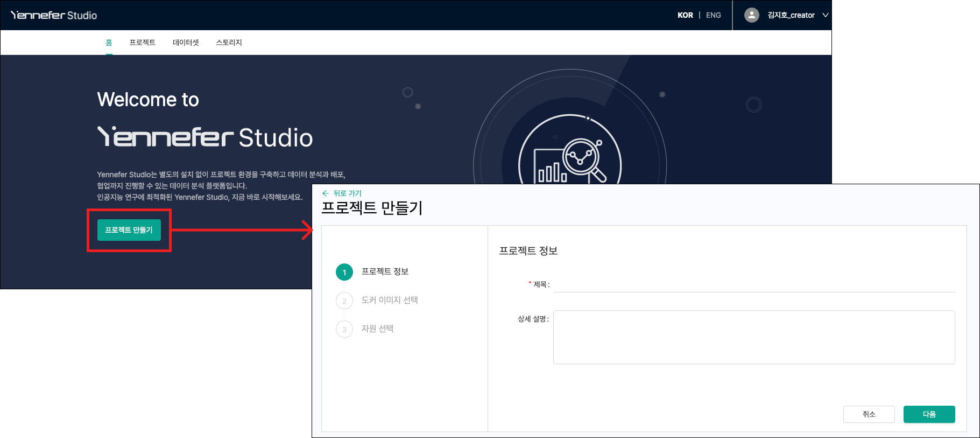Click the 취소 button
Viewport: 980px width, 438px height.
point(869,414)
